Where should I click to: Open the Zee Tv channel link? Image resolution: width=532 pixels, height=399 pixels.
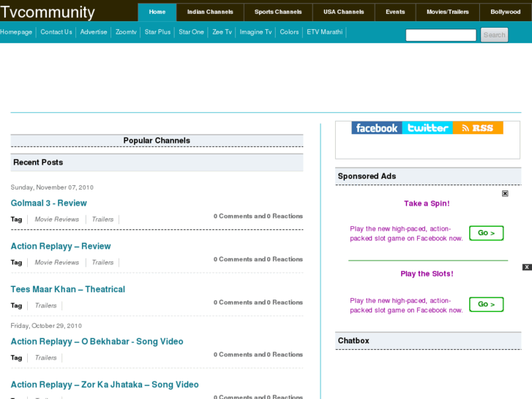pyautogui.click(x=222, y=32)
